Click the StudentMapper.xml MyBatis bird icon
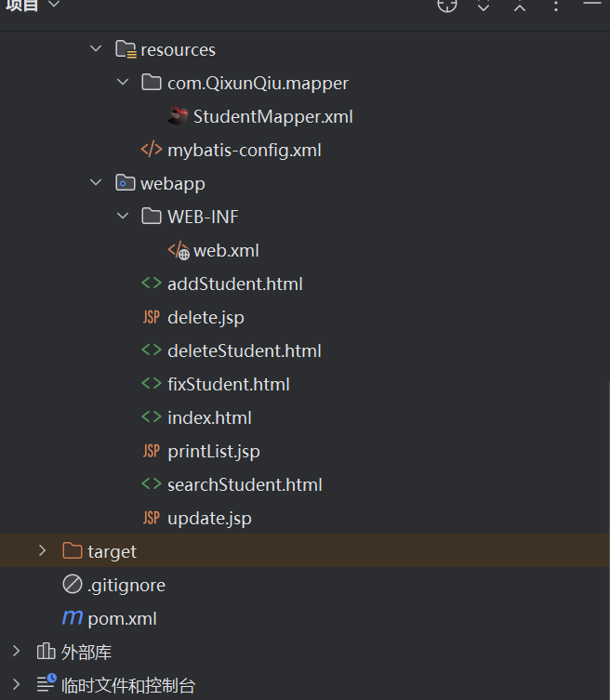The image size is (610, 700). coord(179,116)
